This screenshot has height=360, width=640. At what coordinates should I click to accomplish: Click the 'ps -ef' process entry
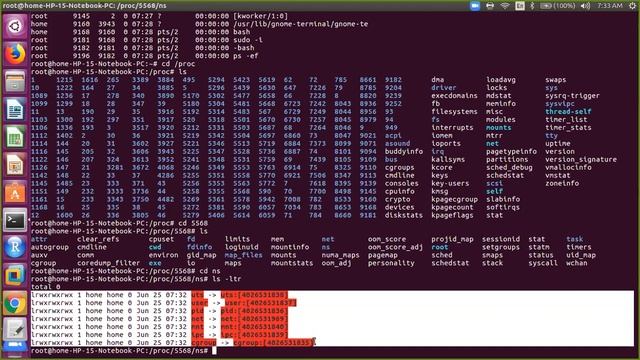(x=246, y=56)
